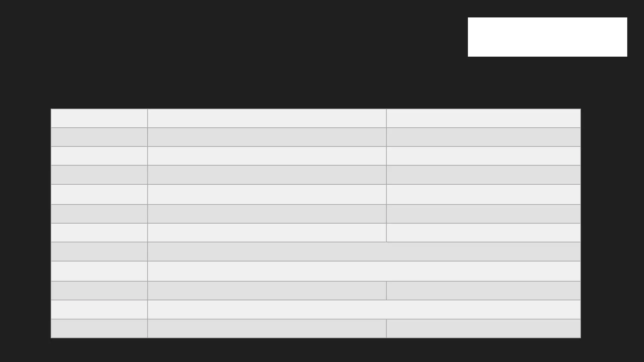Image resolution: width=644 pixels, height=362 pixels.
Task: Click the merged wide cell in the ninth row
Action: click(364, 271)
